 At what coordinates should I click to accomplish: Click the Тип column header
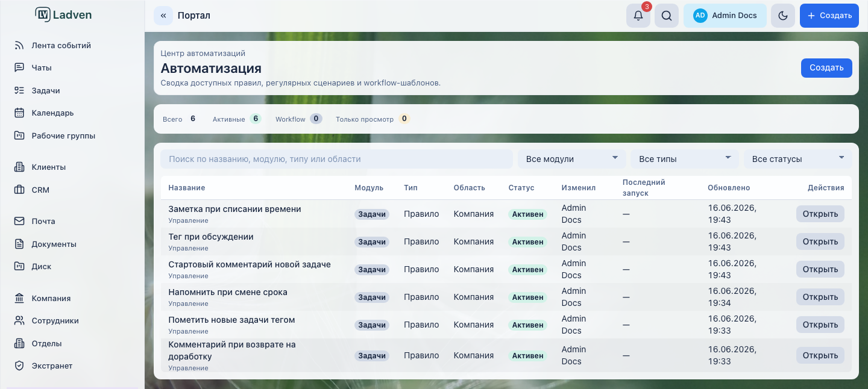tap(410, 188)
